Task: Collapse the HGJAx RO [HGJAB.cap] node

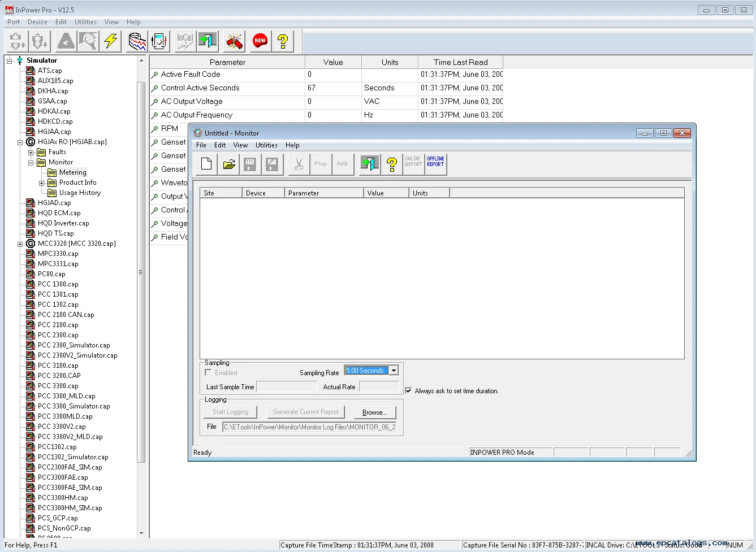Action: point(20,142)
